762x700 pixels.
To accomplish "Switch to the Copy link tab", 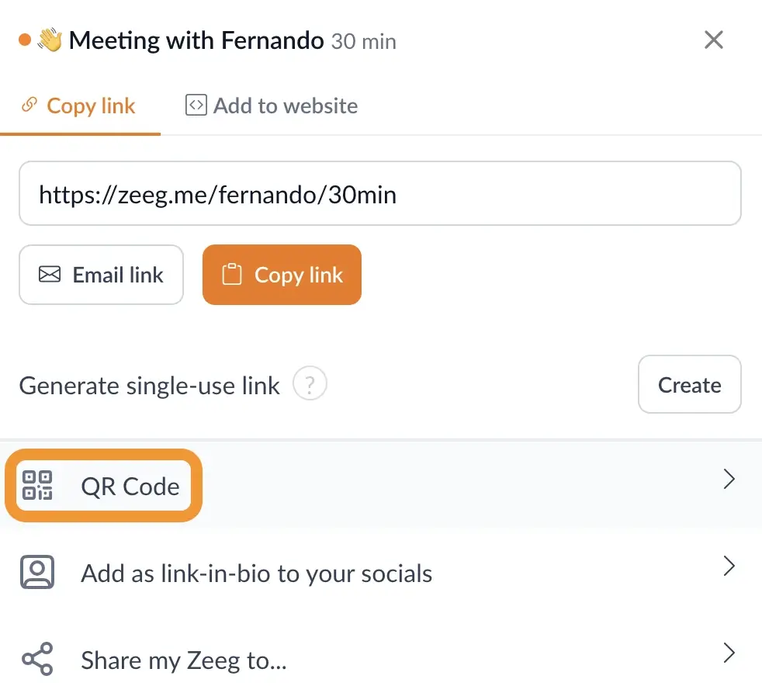I will 91,106.
